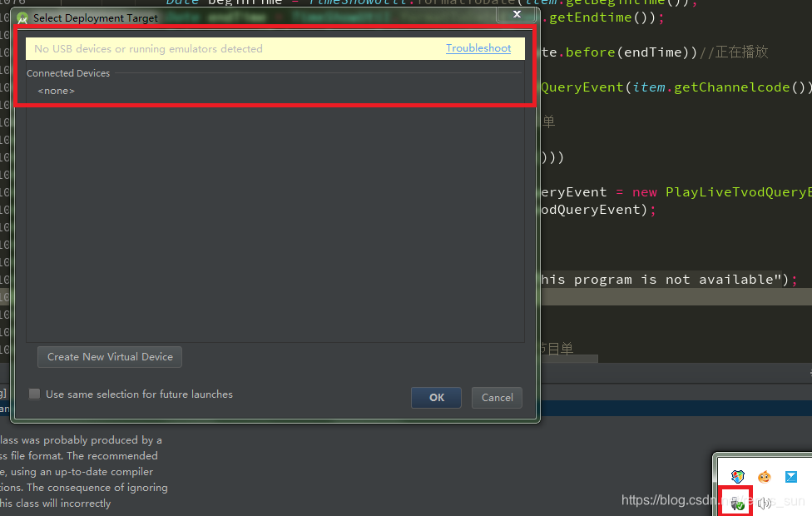
Task: Select the <none> entry under Connected Devices
Action: click(x=56, y=91)
